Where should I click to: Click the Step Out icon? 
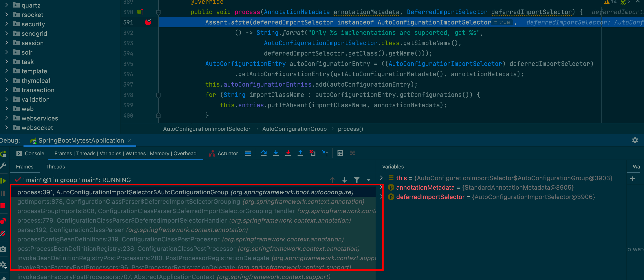point(300,153)
